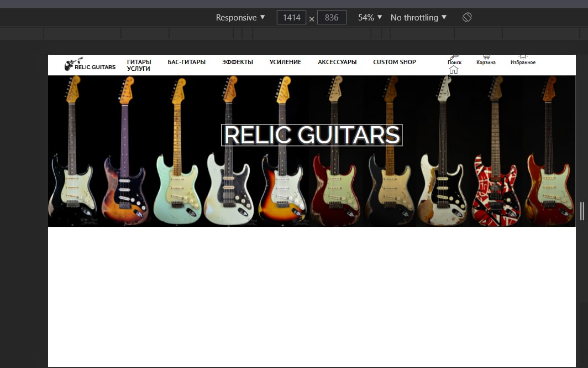Open the АКСЕССУАРЫ menu item

point(337,62)
